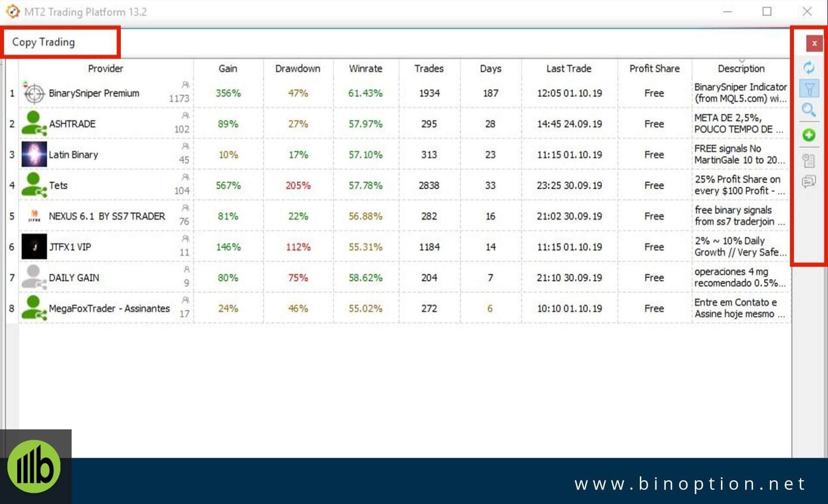Viewport: 828px width, 504px height.
Task: Select the BinarySniper Premium crosshair avatar
Action: tap(34, 93)
